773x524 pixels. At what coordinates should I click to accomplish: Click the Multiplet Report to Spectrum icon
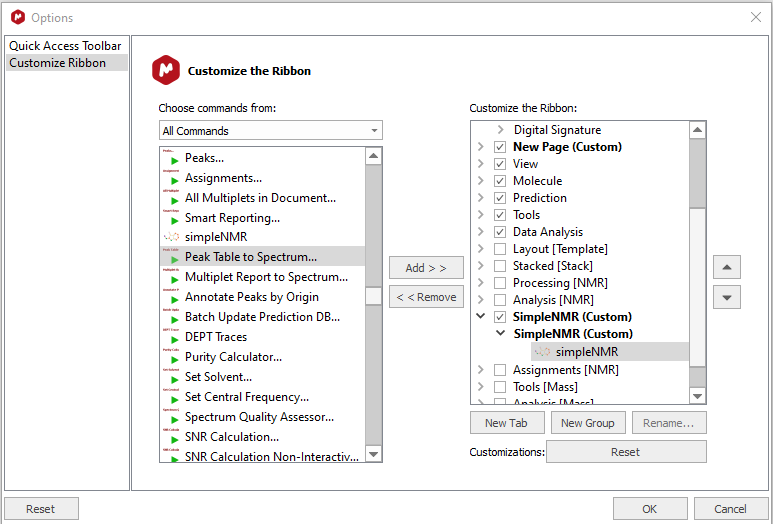click(x=171, y=277)
